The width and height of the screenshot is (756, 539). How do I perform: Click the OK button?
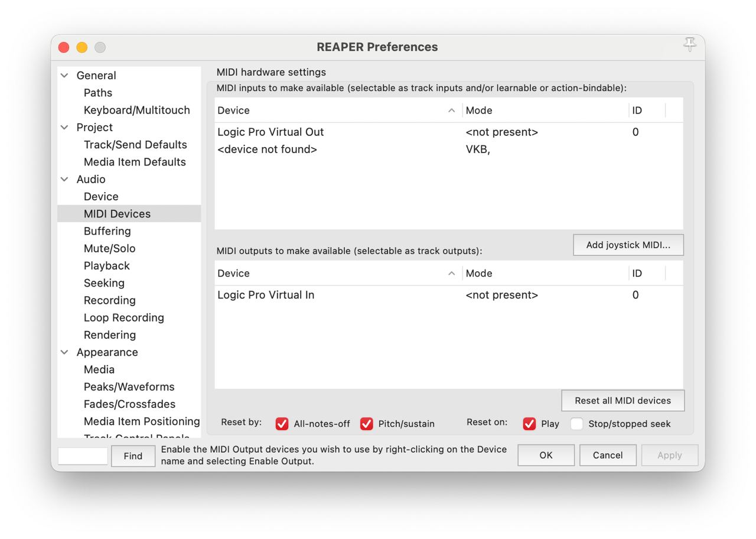click(x=546, y=455)
